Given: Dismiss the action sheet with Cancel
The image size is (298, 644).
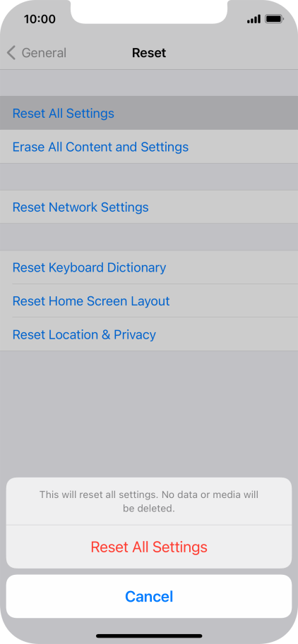Looking at the screenshot, I should click(x=149, y=596).
